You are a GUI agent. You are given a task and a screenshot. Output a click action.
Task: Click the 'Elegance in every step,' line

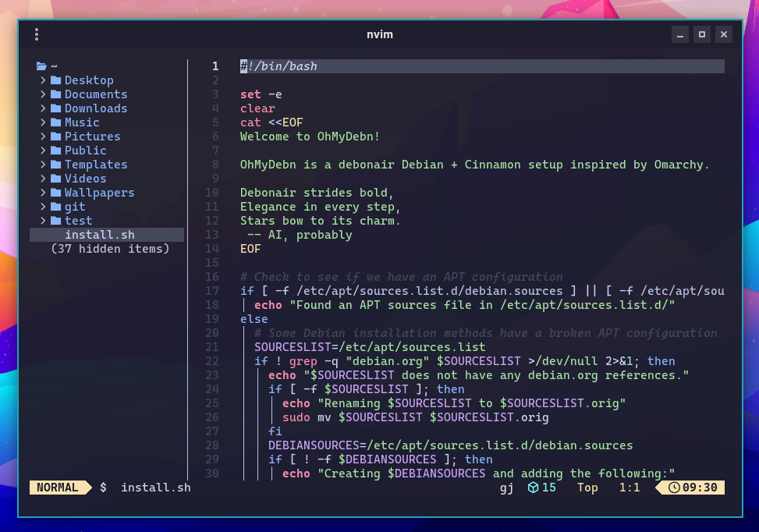click(321, 207)
